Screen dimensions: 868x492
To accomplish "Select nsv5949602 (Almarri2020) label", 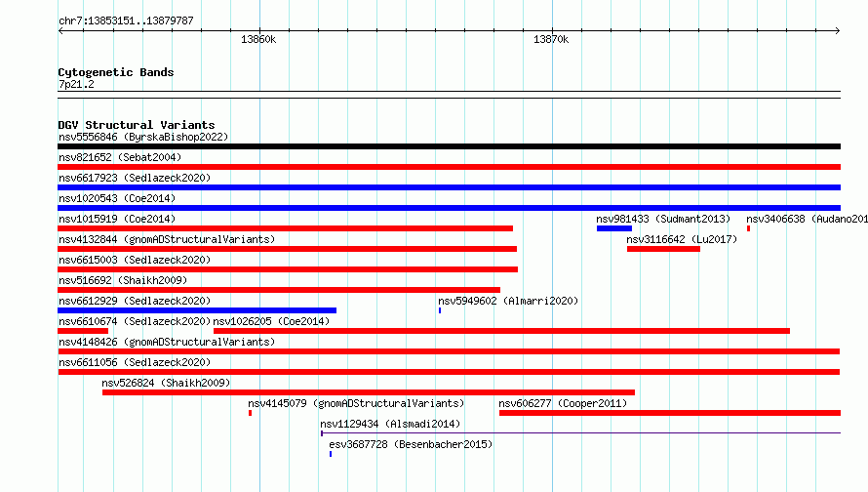I will (x=508, y=301).
